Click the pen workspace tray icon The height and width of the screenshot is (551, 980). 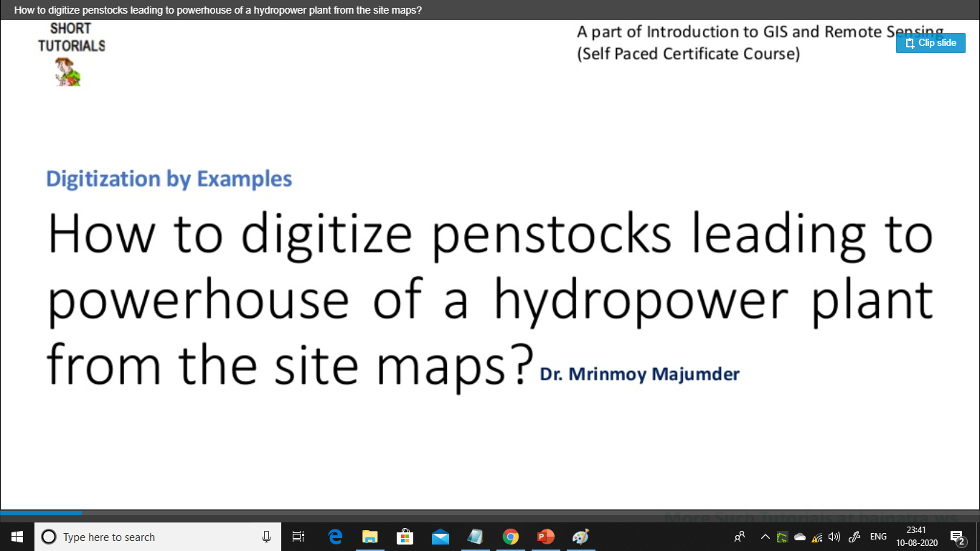click(854, 537)
